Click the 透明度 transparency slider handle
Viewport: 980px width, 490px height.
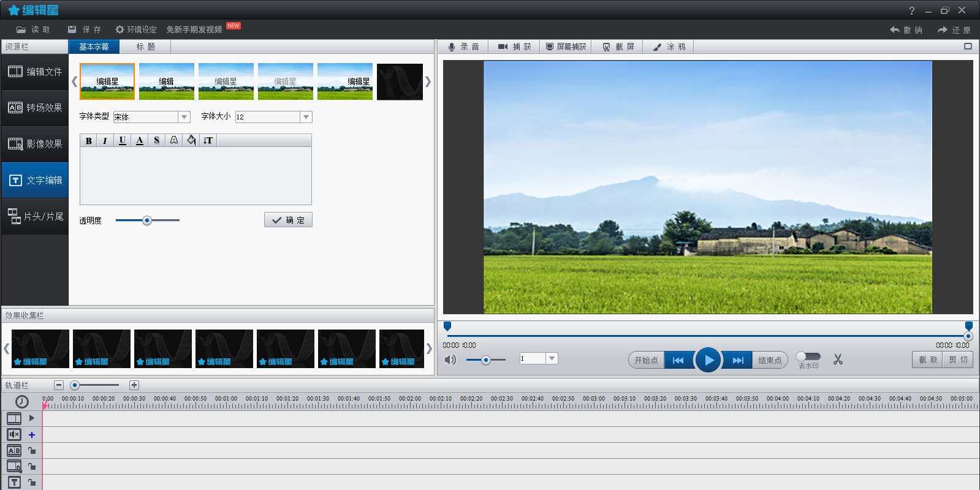click(147, 221)
